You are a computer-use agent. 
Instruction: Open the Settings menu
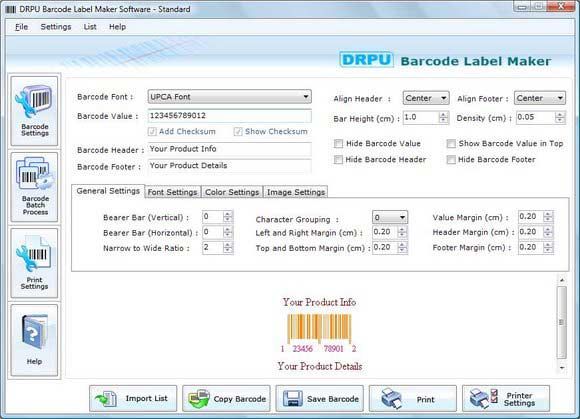(56, 27)
